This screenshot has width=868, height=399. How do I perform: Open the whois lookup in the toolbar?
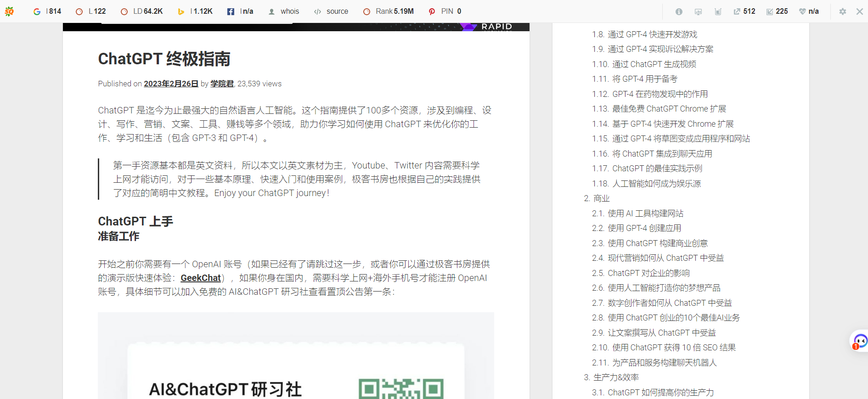[x=284, y=11]
